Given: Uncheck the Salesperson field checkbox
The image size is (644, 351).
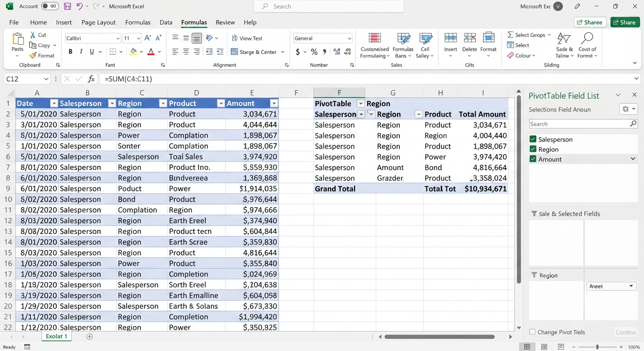Looking at the screenshot, I should [533, 139].
